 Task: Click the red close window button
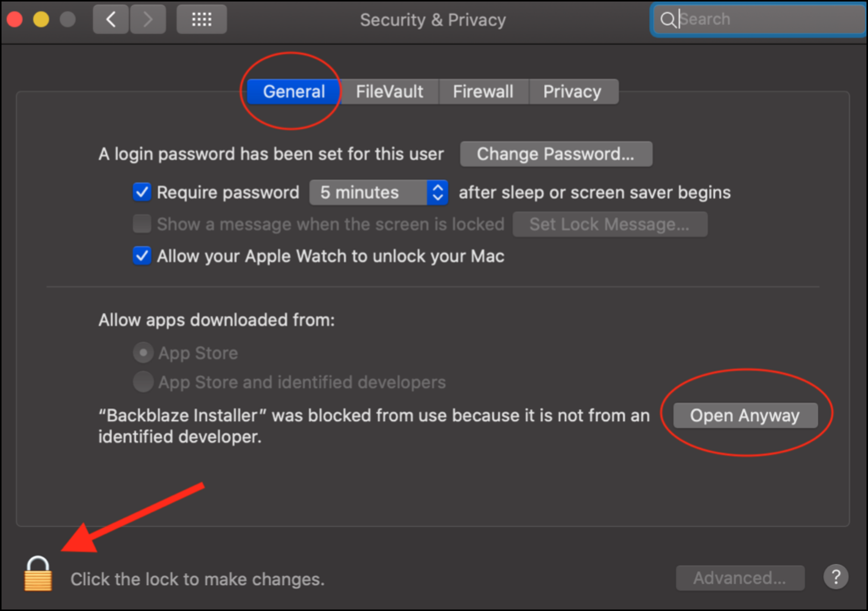tap(15, 19)
